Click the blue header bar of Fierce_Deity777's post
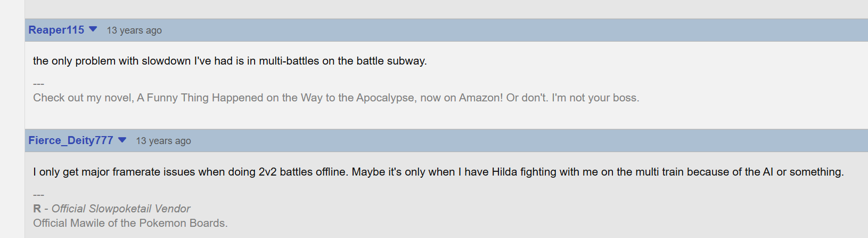 point(479,140)
